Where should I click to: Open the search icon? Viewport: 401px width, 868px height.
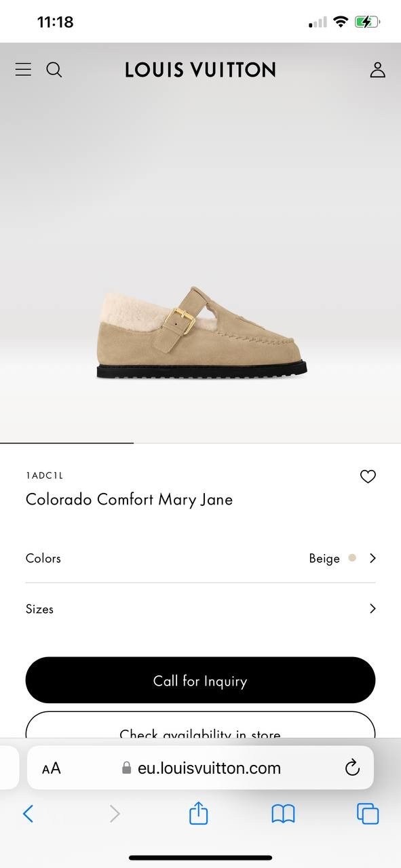click(54, 70)
